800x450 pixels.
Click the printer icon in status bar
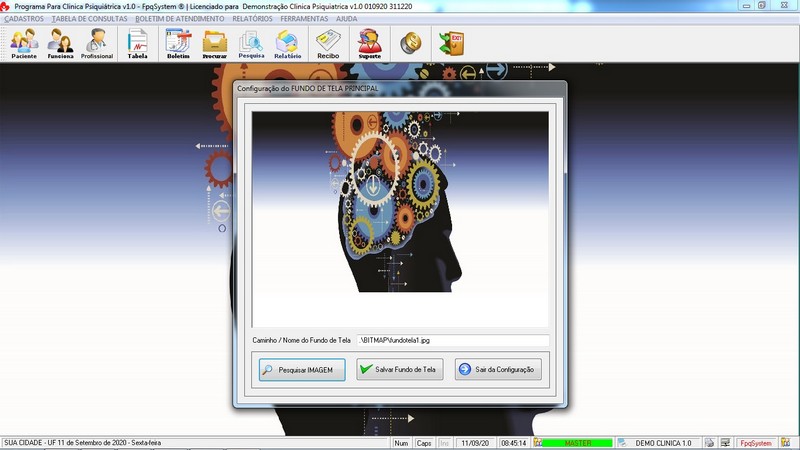pyautogui.click(x=709, y=443)
